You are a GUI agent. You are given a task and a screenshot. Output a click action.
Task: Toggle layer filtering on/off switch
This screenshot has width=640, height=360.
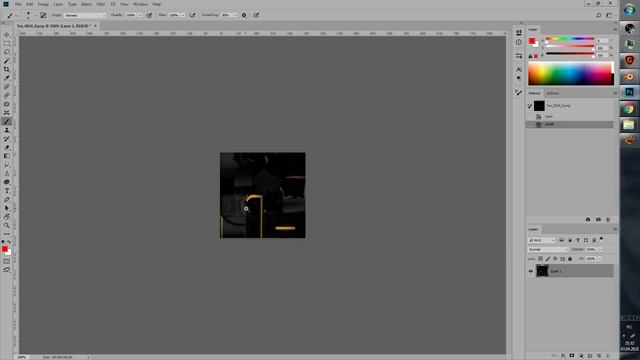coord(602,239)
